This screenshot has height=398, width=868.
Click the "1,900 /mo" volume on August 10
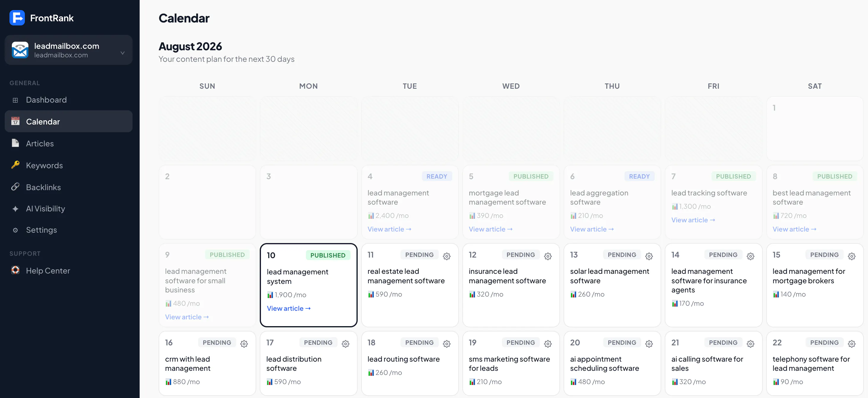point(286,295)
